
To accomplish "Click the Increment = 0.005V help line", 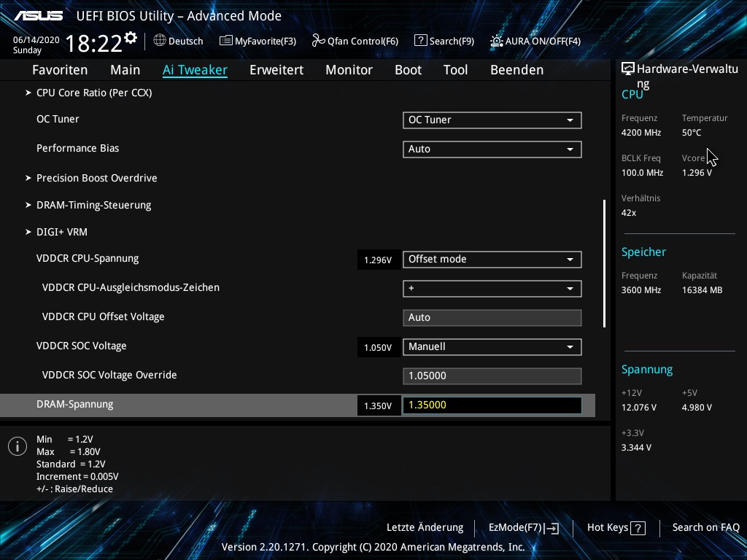I will [x=77, y=477].
